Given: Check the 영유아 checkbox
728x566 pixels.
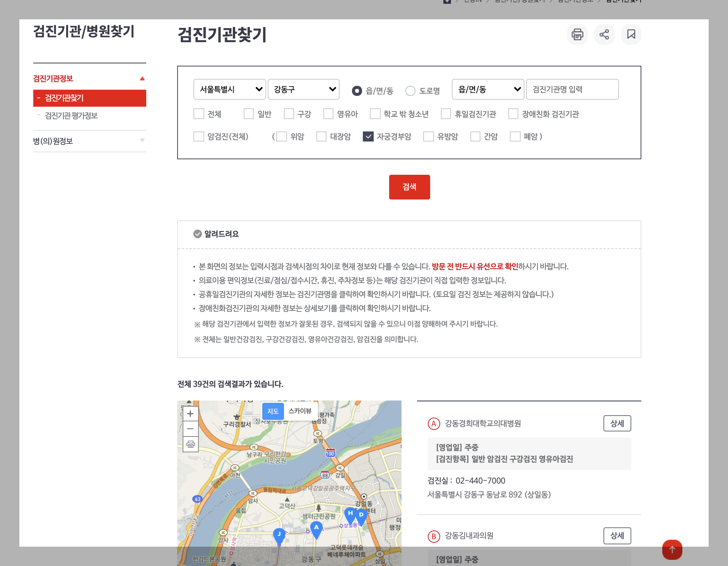Looking at the screenshot, I should (328, 114).
